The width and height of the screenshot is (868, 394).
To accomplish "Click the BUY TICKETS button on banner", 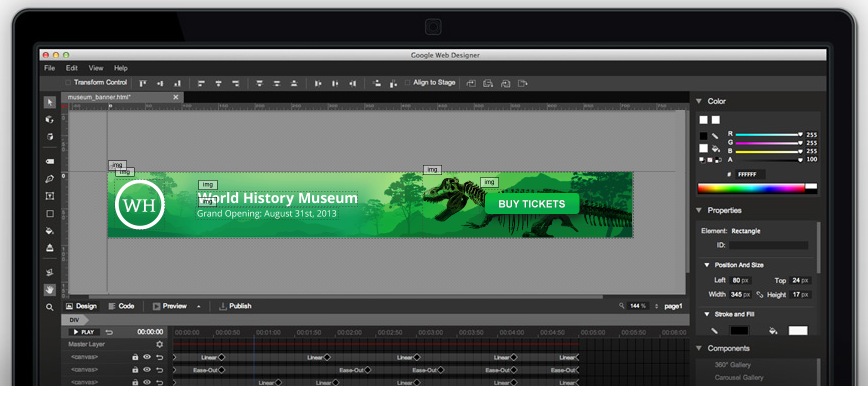I will click(532, 204).
